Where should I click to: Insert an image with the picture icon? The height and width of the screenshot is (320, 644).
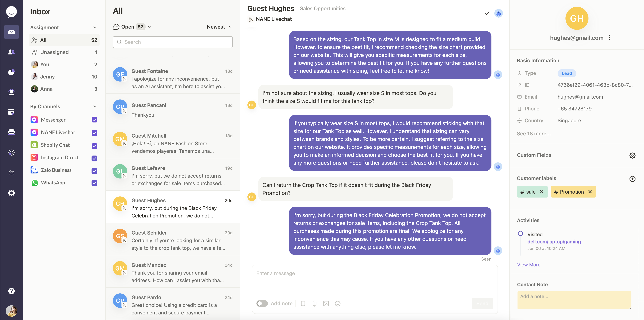tap(326, 303)
